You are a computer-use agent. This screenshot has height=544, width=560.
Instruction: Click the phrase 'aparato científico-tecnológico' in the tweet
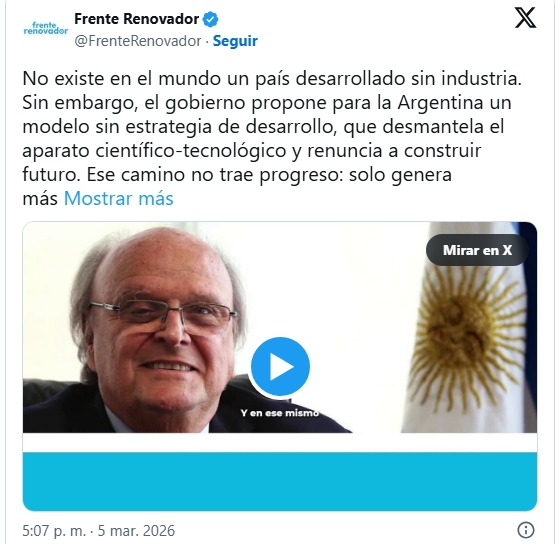click(154, 151)
